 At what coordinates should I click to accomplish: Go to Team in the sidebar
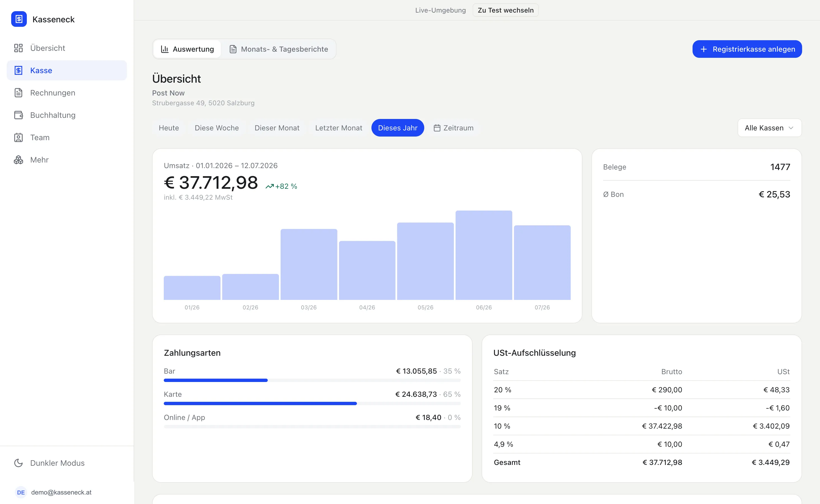67,137
